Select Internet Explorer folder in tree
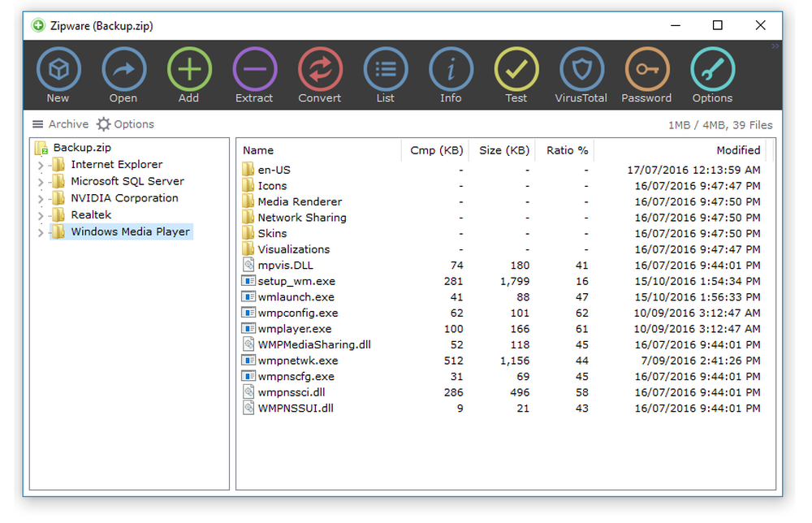Image resolution: width=812 pixels, height=523 pixels. tap(108, 165)
